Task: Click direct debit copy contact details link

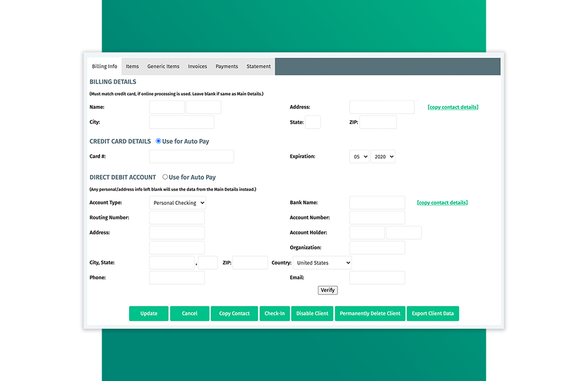Action: (442, 203)
